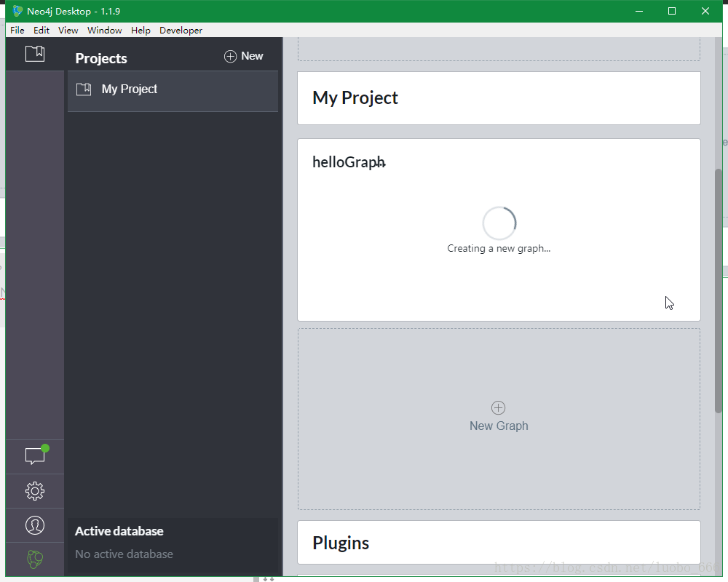This screenshot has height=582, width=728.
Task: Click the Plugins section heading
Action: coord(340,543)
